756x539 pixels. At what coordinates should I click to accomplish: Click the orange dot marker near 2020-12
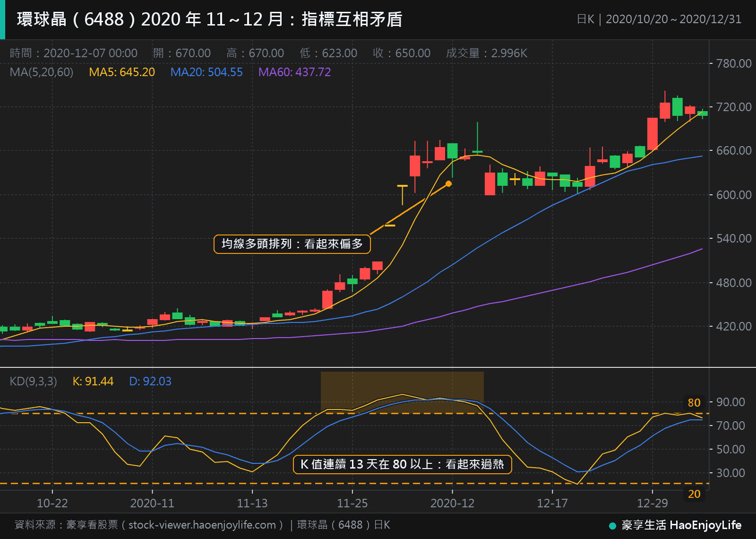(x=448, y=184)
